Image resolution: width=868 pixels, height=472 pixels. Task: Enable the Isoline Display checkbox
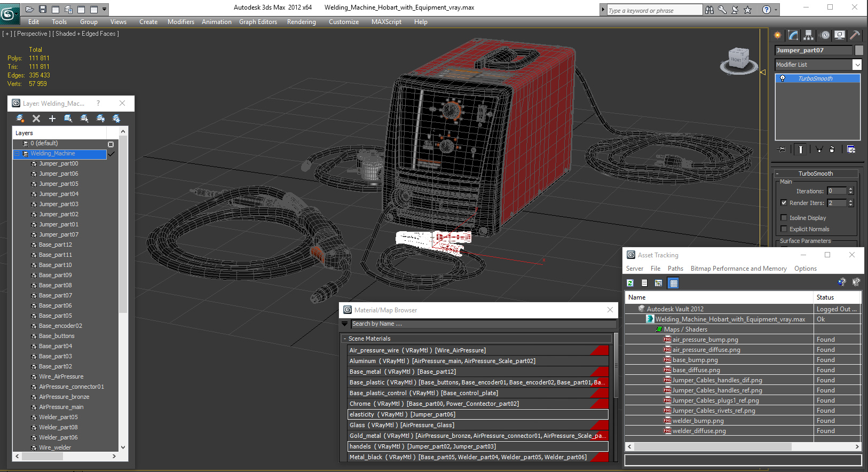(x=784, y=218)
